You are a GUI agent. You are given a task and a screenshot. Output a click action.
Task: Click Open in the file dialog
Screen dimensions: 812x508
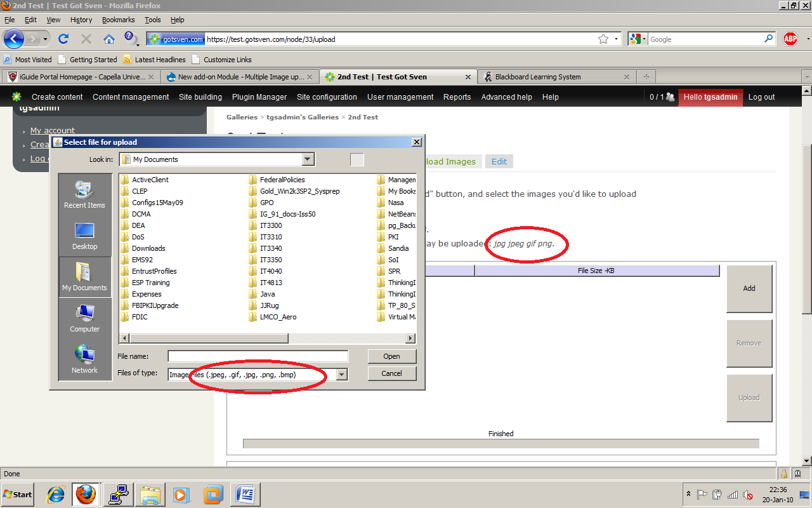pos(391,356)
